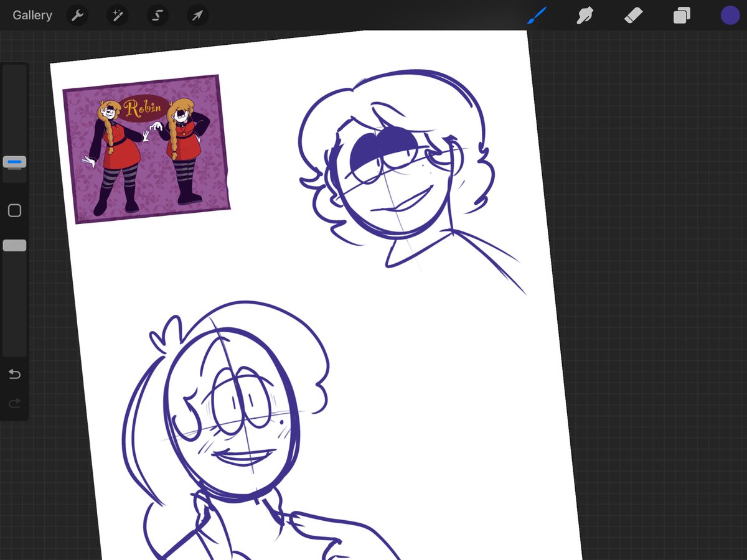The width and height of the screenshot is (747, 560).
Task: Open the Actions wrench menu
Action: 77,16
